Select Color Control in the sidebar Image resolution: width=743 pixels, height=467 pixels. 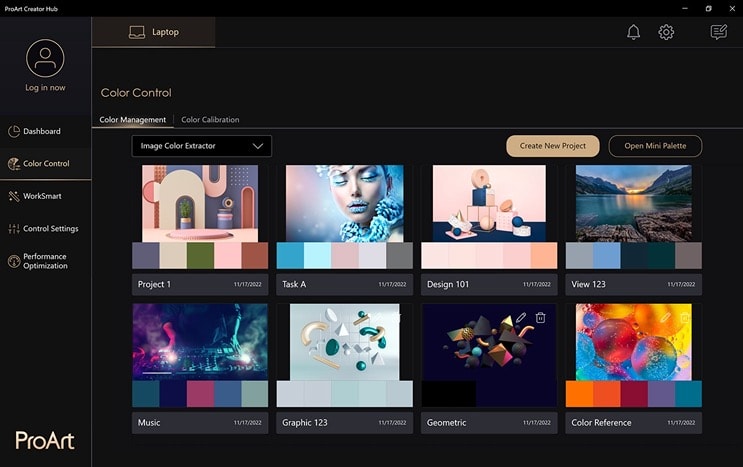coord(46,164)
